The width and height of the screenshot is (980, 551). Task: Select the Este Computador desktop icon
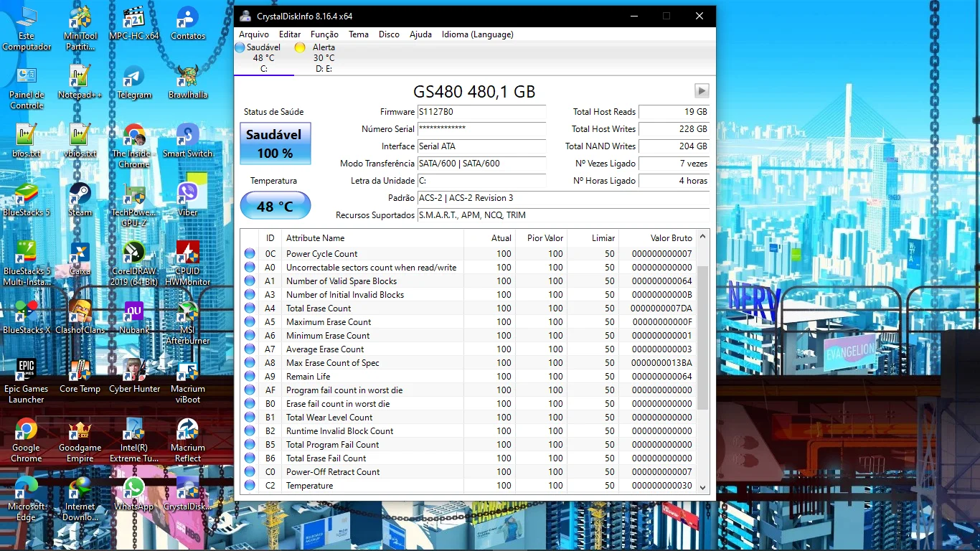[27, 29]
